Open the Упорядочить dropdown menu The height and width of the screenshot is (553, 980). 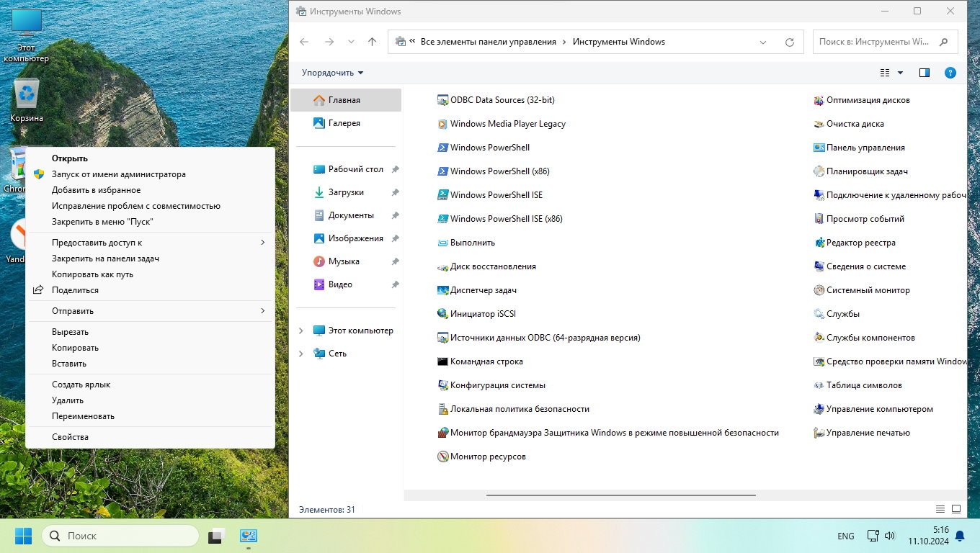pos(332,73)
